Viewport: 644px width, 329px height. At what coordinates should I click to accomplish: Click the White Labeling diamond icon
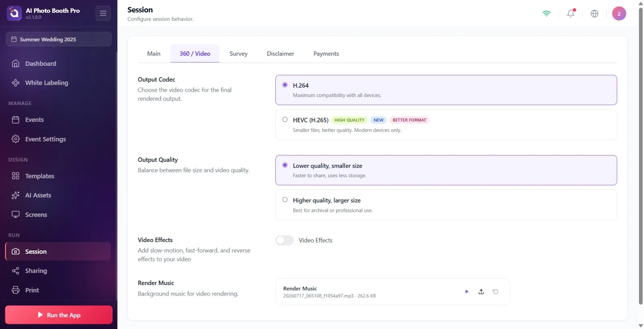coord(16,83)
